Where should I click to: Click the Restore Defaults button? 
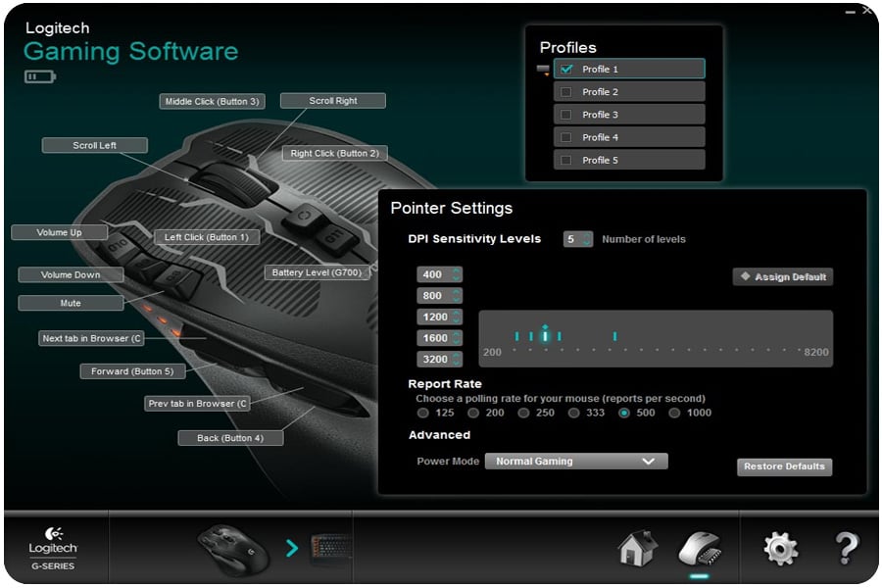coord(784,467)
